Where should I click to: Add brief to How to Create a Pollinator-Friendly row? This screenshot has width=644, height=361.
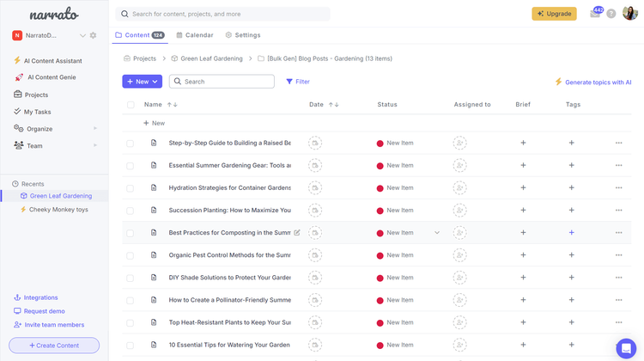523,300
